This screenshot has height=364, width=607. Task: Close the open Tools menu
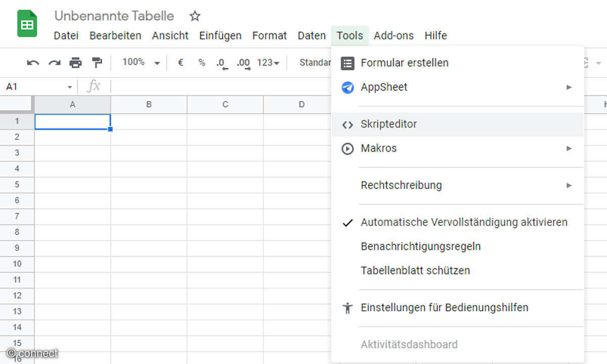350,35
